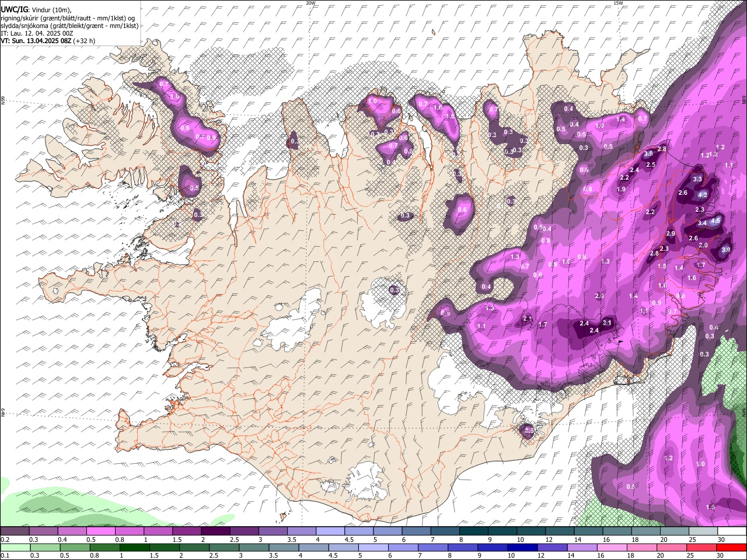Select snow scale swatch between 6 and 7

click(x=416, y=531)
